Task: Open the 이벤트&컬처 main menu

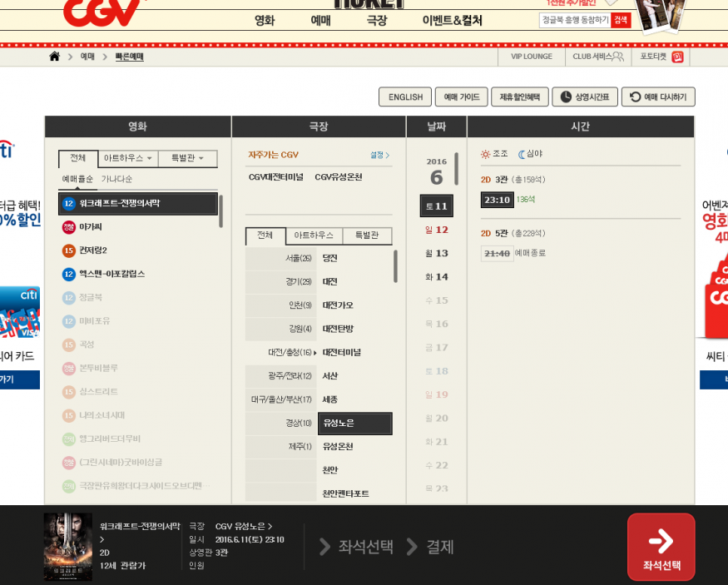Action: (x=452, y=21)
